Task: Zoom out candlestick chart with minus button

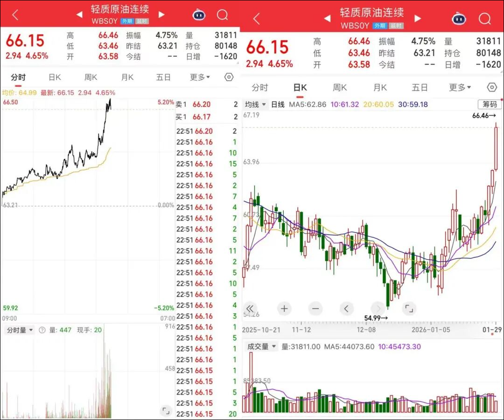Action: 315,309
